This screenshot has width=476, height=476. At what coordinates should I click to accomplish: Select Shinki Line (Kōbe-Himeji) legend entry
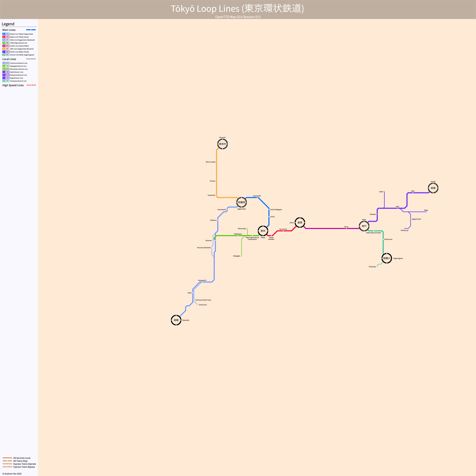click(x=19, y=52)
